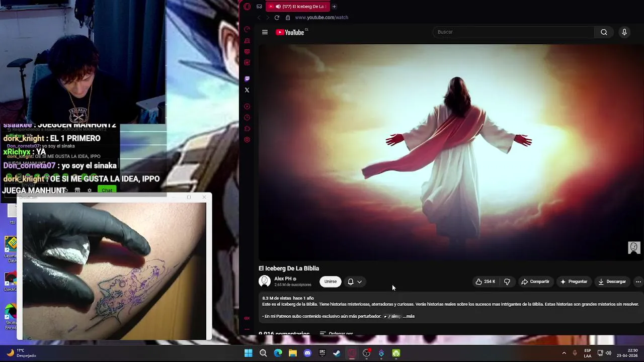Image resolution: width=644 pixels, height=362 pixels.
Task: Open Twitch panel in Opera sidebar
Action: click(247, 79)
